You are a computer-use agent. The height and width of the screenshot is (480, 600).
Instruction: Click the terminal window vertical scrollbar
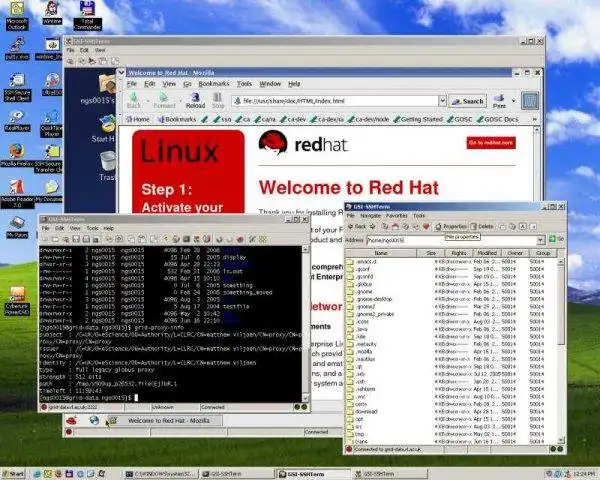(x=305, y=323)
